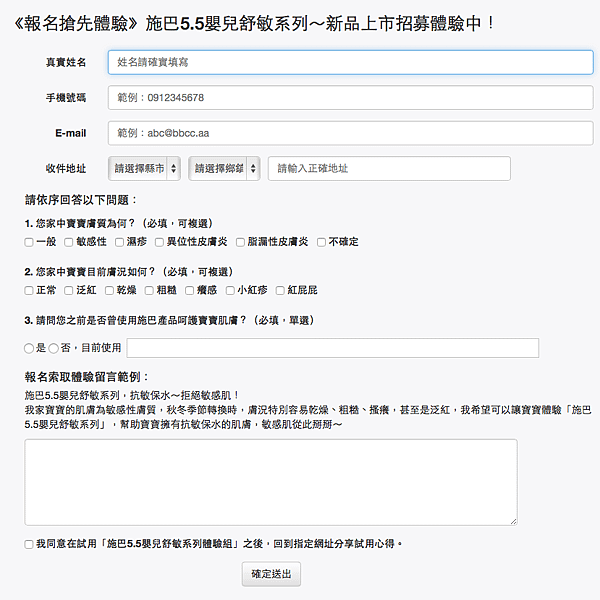The width and height of the screenshot is (600, 600).
Task: Open the 請選擇鄉鎮 township dropdown
Action: point(224,168)
